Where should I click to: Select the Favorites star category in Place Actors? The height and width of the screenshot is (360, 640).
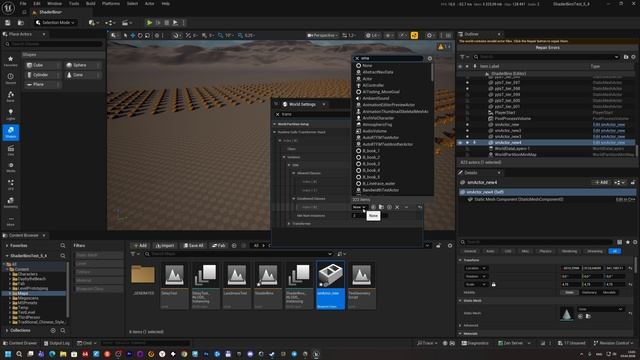10,61
